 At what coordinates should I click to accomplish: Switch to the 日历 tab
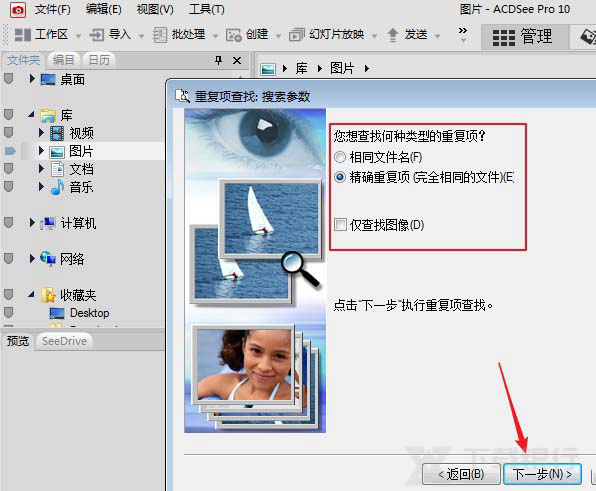click(x=99, y=60)
